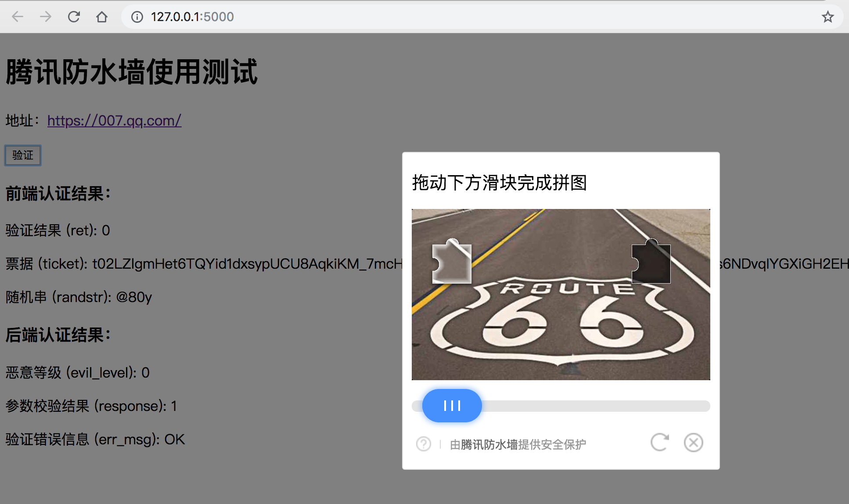Click 验证错误信息 (err_msg): OK text
Image resolution: width=849 pixels, height=504 pixels.
[x=95, y=439]
